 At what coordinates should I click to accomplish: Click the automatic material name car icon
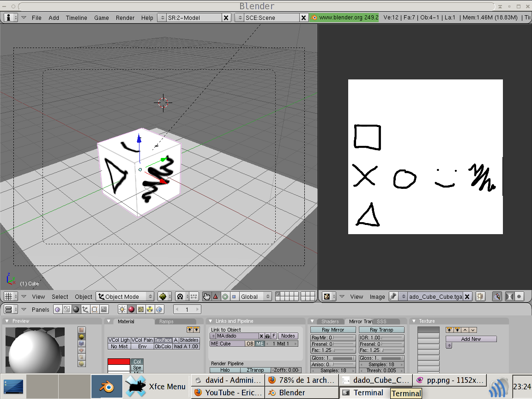click(268, 336)
